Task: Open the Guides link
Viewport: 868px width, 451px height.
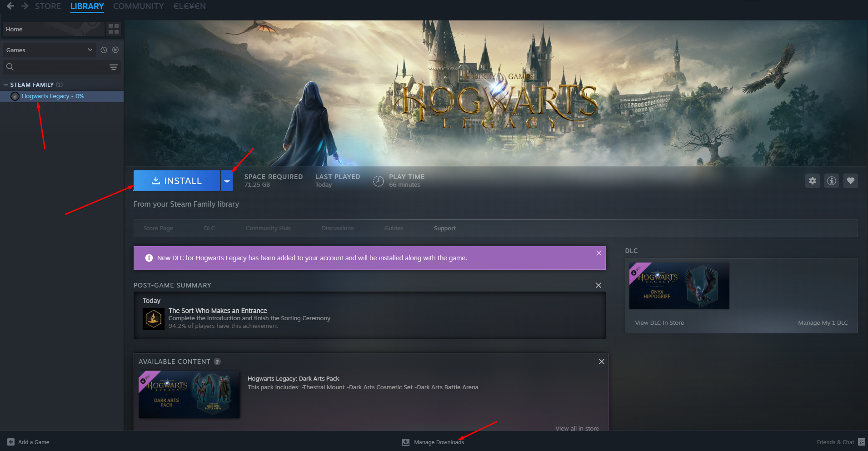Action: 394,228
